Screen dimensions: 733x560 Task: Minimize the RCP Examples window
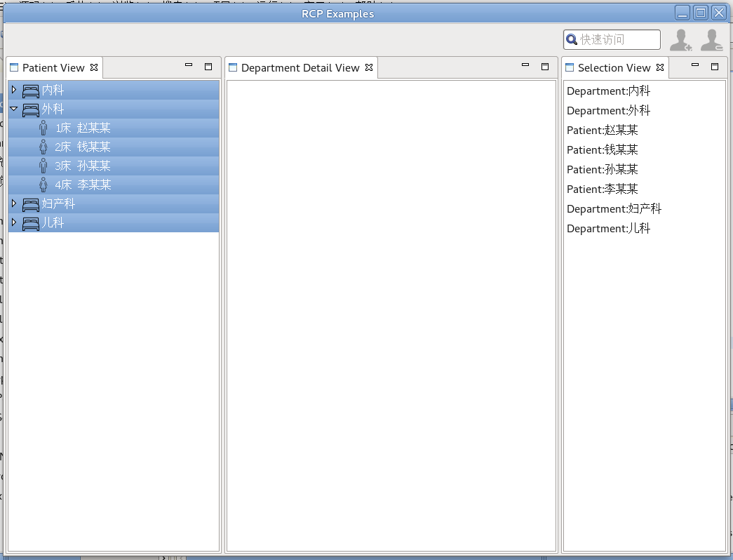pos(682,13)
